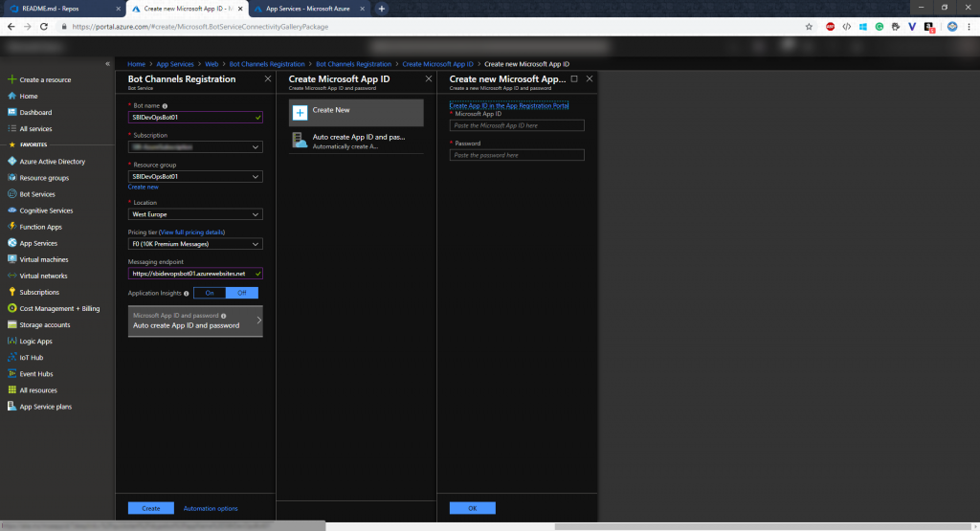Open the Resource group dropdown
Viewport: 980px width, 531px height.
coord(195,177)
